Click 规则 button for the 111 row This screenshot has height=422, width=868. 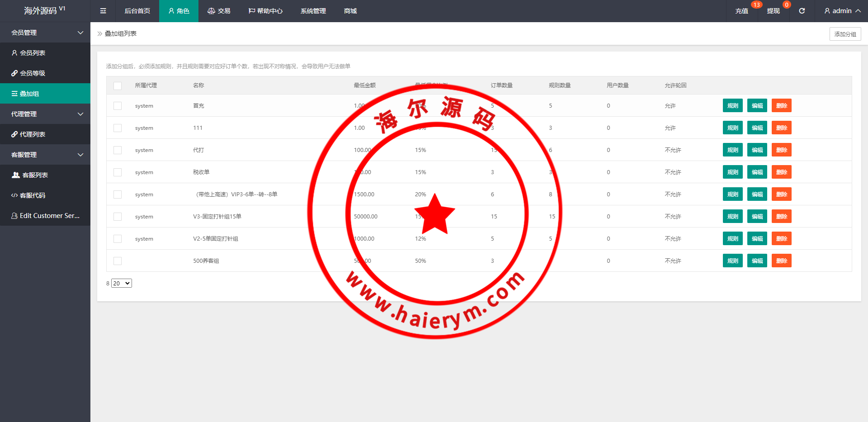click(732, 128)
